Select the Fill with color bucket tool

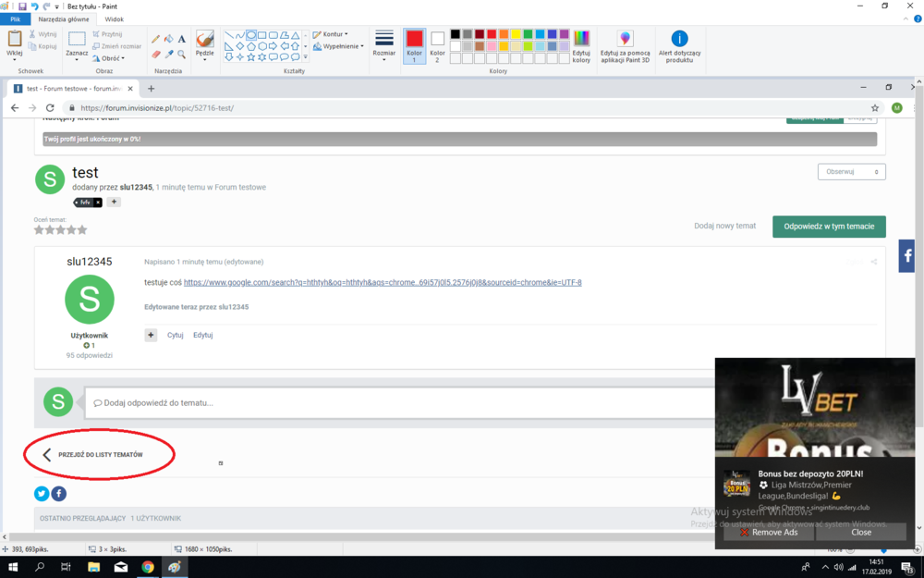pyautogui.click(x=168, y=39)
